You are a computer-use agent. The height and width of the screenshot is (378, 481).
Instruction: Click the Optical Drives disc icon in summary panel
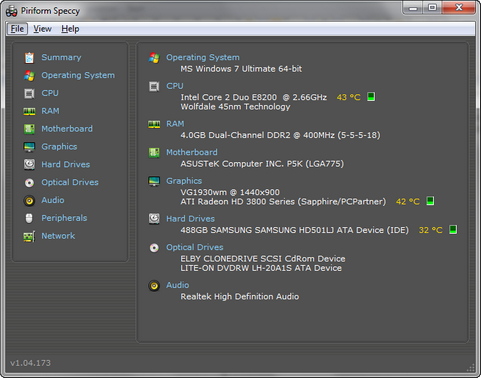click(x=154, y=248)
